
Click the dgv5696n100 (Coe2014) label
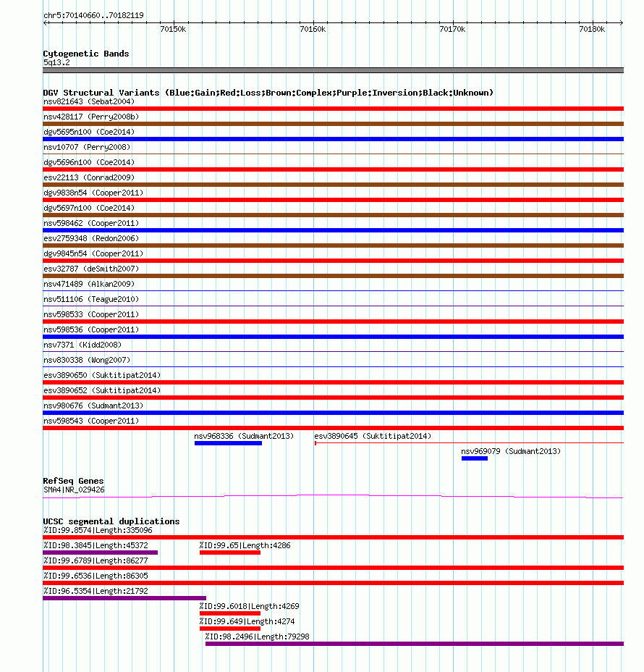point(89,162)
